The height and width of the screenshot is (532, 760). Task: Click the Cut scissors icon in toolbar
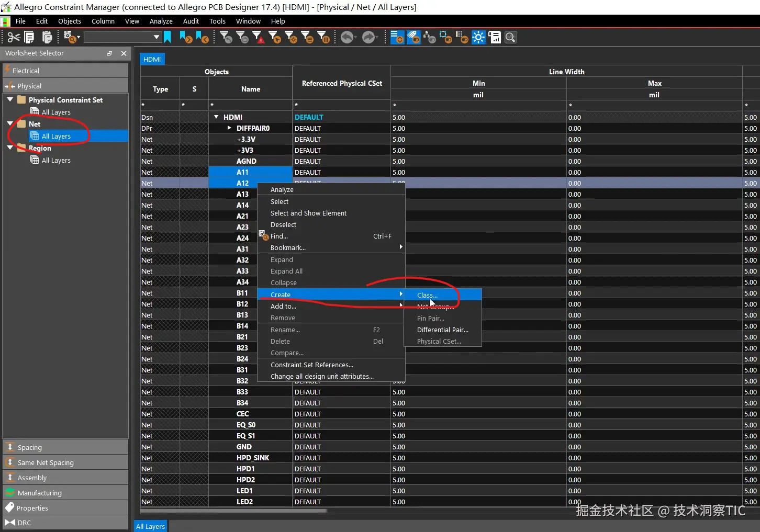(x=14, y=37)
